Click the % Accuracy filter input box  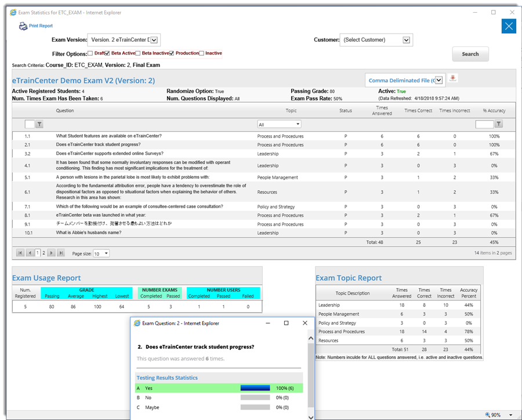(x=484, y=124)
